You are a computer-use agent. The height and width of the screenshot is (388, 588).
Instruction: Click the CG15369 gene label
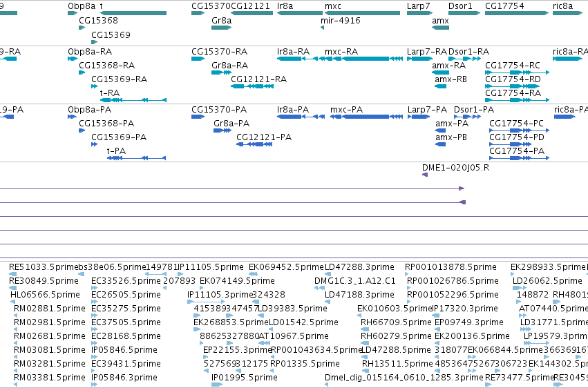[x=111, y=35]
